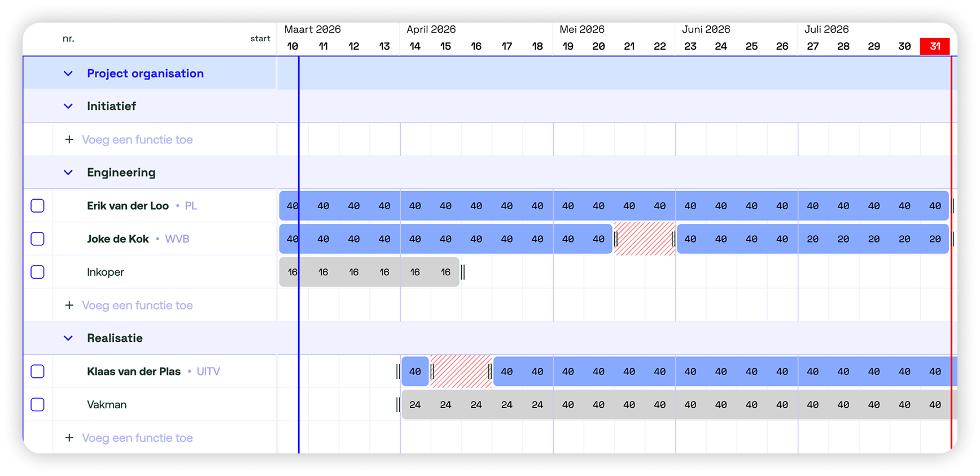
Task: Tick the checkbox for Erik van der Loo
Action: coord(38,206)
